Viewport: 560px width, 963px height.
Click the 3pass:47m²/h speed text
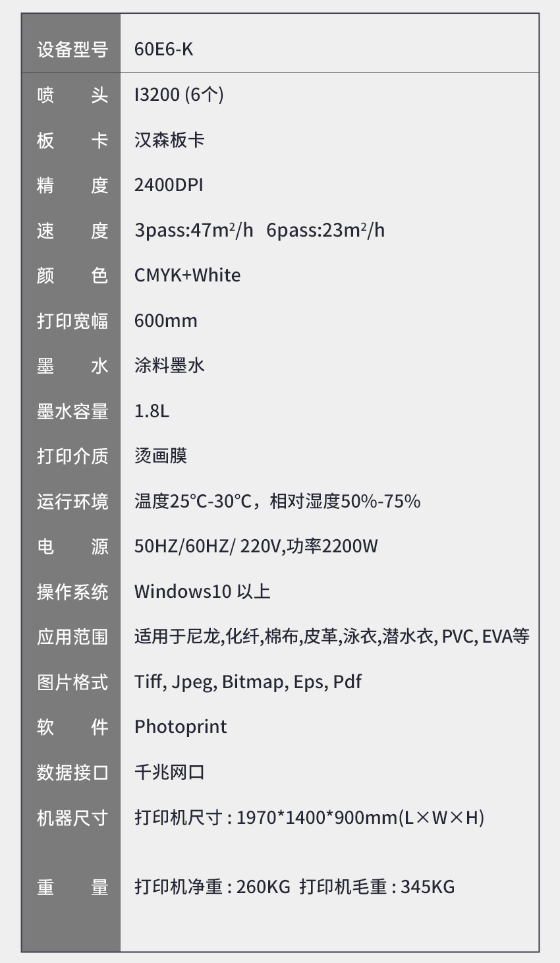coord(193,230)
